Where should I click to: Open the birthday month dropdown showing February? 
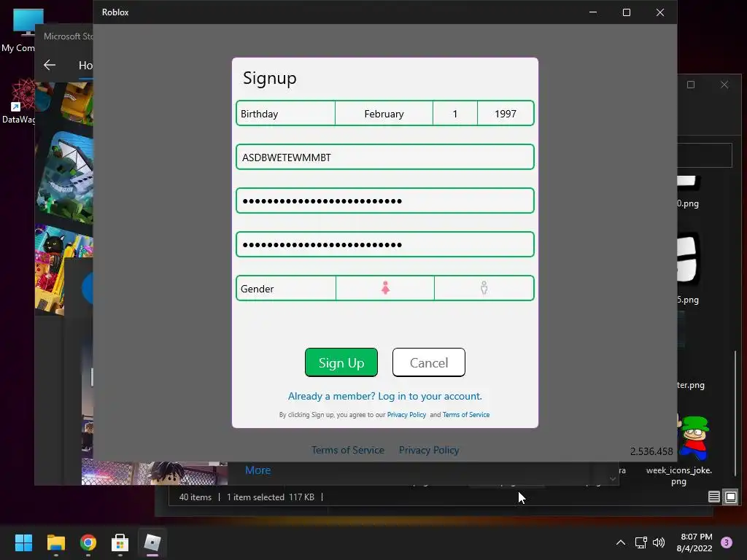[x=384, y=114]
